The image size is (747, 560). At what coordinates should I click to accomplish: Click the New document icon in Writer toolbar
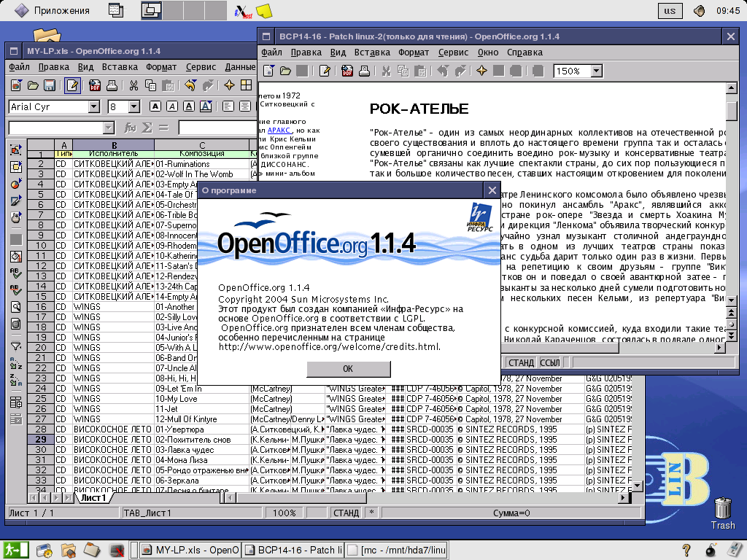pos(268,71)
